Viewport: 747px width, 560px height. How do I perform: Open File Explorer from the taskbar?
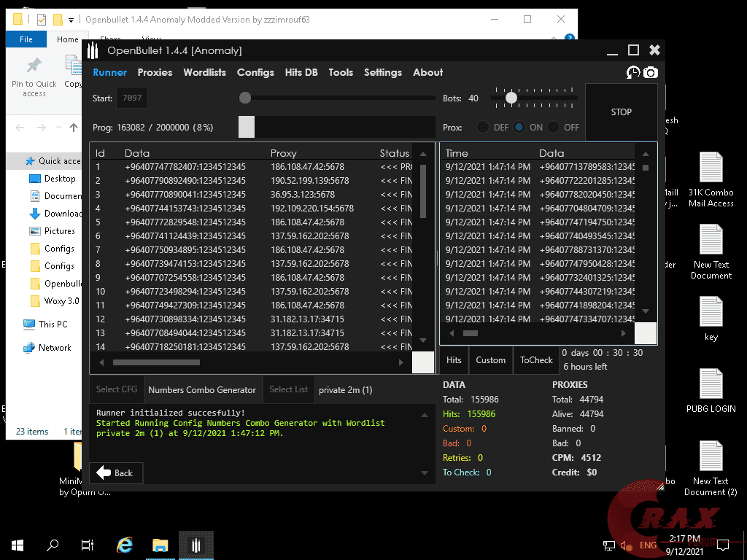pos(160,545)
